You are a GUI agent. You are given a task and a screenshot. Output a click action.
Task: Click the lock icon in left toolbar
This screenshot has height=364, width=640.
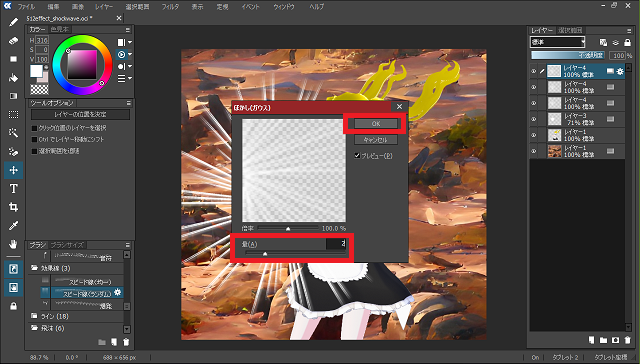[x=13, y=306]
